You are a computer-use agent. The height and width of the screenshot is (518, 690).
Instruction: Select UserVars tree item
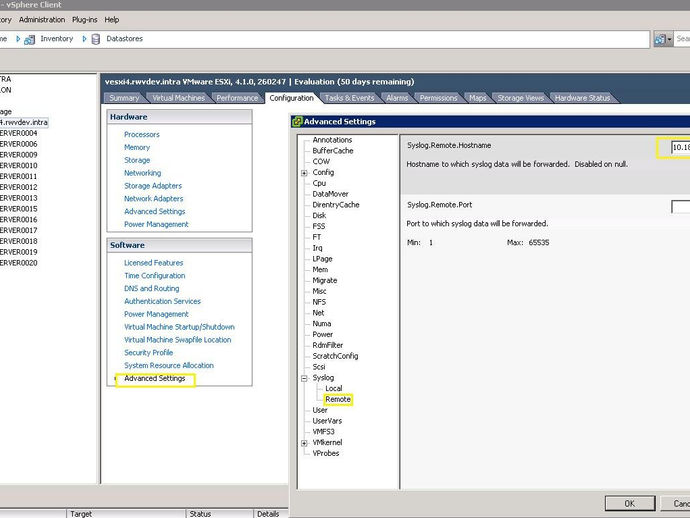pos(327,421)
